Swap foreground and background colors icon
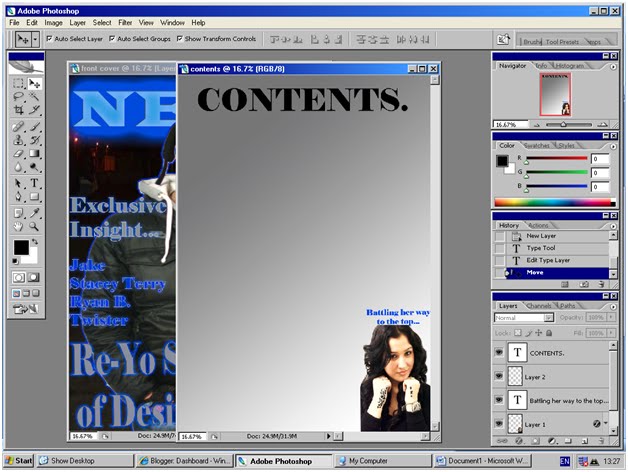Viewport: 628px width, 472px height. (x=35, y=242)
